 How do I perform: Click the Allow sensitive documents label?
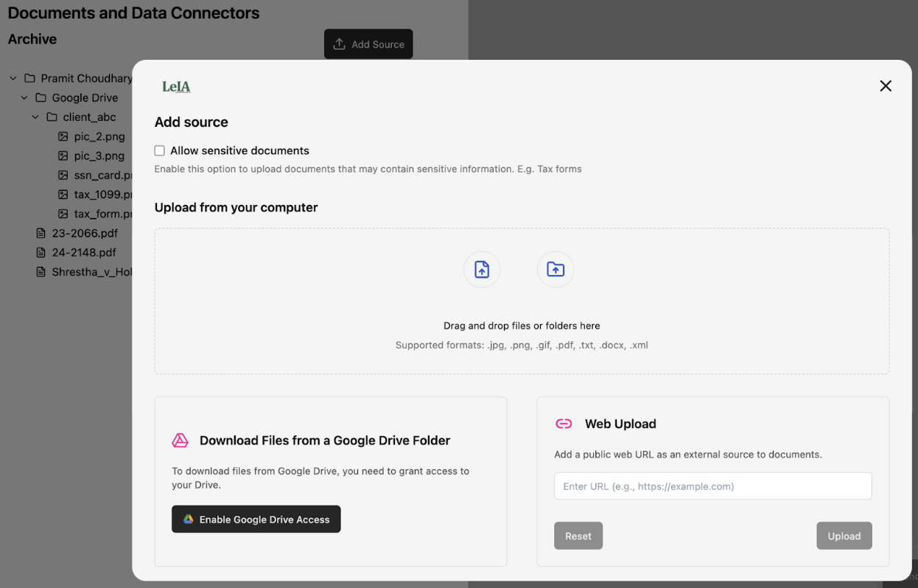pyautogui.click(x=239, y=150)
